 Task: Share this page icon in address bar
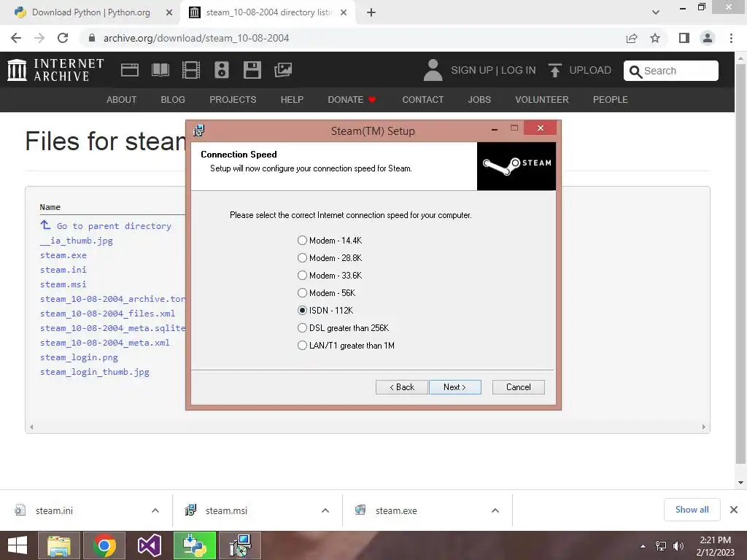632,38
